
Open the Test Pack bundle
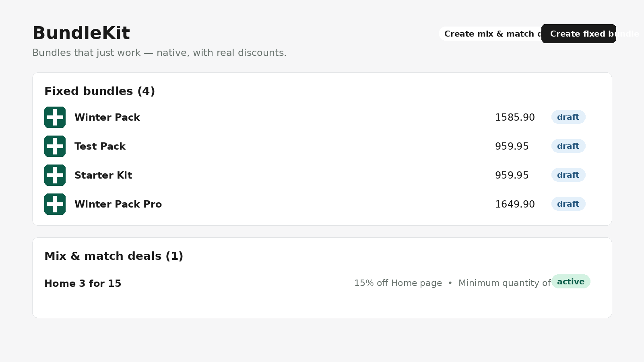(100, 146)
